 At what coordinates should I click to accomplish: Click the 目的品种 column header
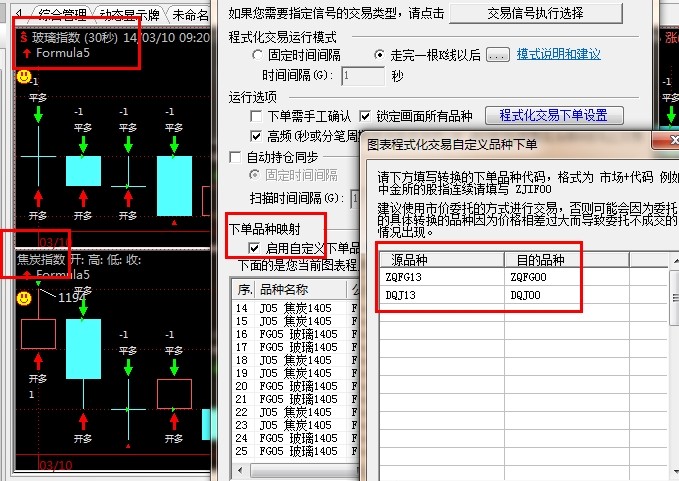(x=567, y=260)
